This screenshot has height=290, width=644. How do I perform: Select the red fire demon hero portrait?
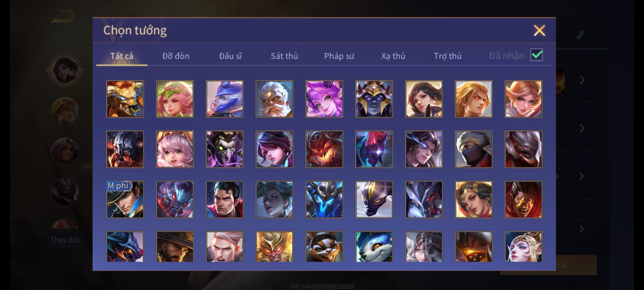point(324,149)
